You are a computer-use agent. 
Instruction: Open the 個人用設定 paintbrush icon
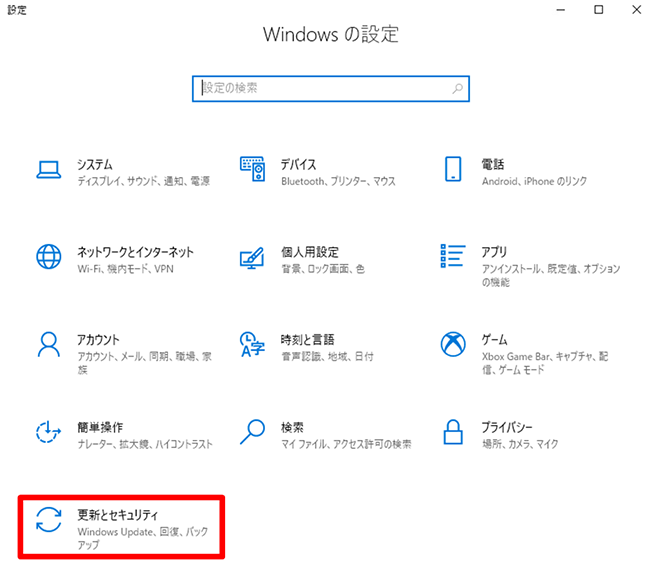[252, 258]
